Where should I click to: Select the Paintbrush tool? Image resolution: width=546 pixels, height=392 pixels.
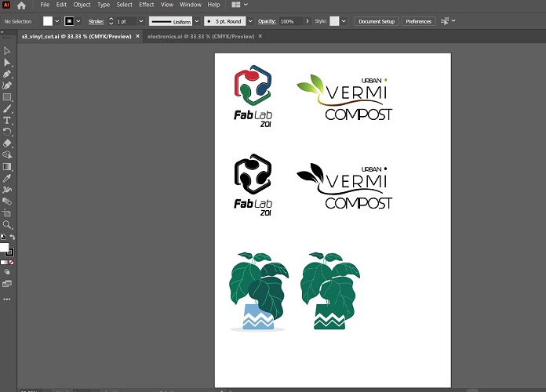click(6, 109)
